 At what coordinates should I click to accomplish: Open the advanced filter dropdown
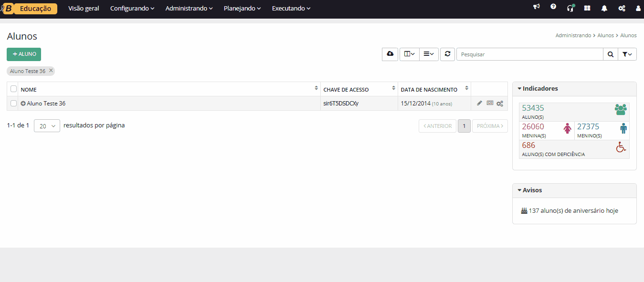tap(627, 54)
